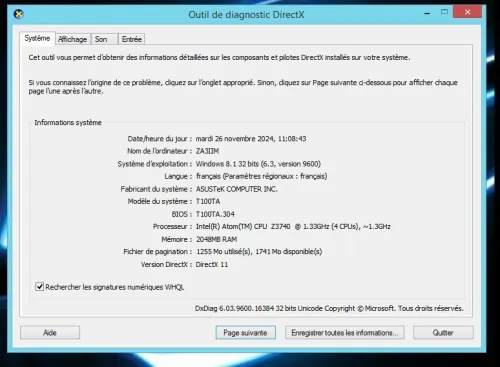Image resolution: width=500 pixels, height=367 pixels.
Task: Click the DirectX 11 version value
Action: (x=212, y=265)
